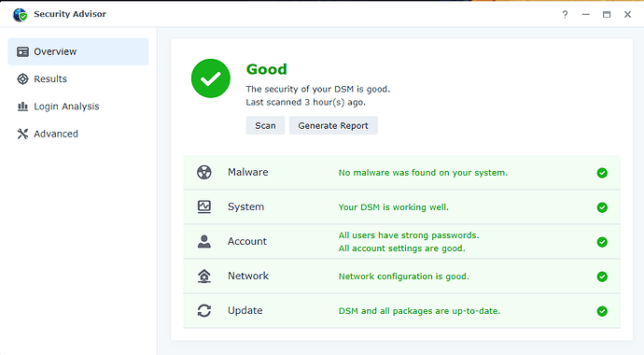Go to Login Analysis

click(78, 106)
